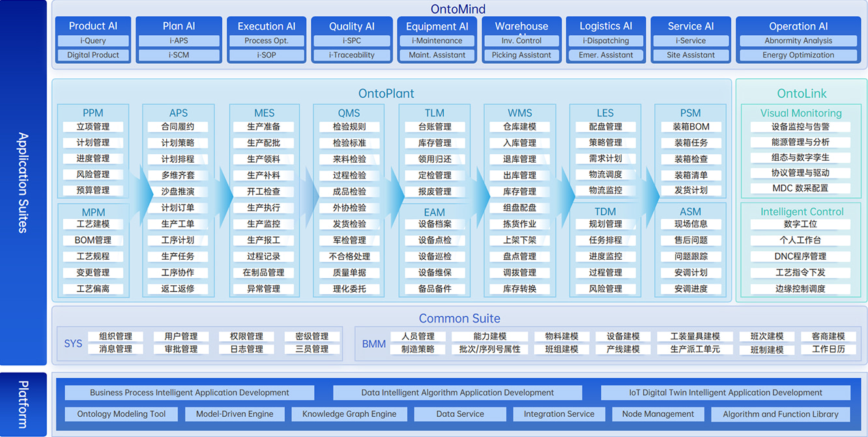
Task: Open IoT Digital Twin Intelligent Application Development
Action: pos(725,393)
